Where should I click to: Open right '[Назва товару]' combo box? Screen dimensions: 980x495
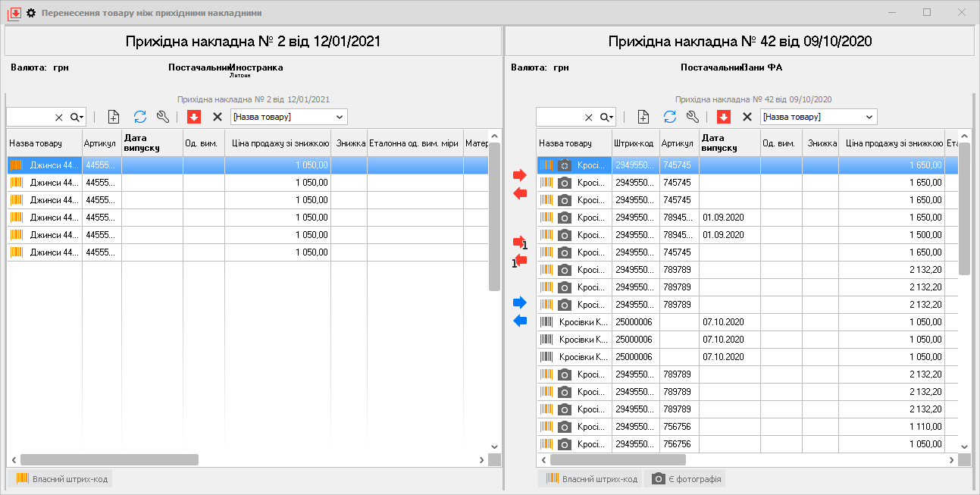point(869,117)
